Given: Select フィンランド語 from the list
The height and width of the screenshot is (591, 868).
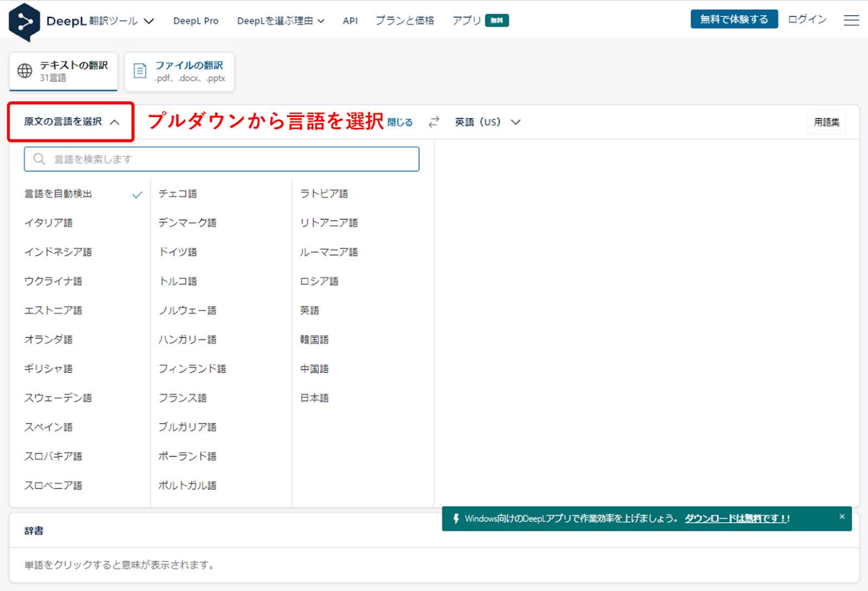Looking at the screenshot, I should pos(192,369).
